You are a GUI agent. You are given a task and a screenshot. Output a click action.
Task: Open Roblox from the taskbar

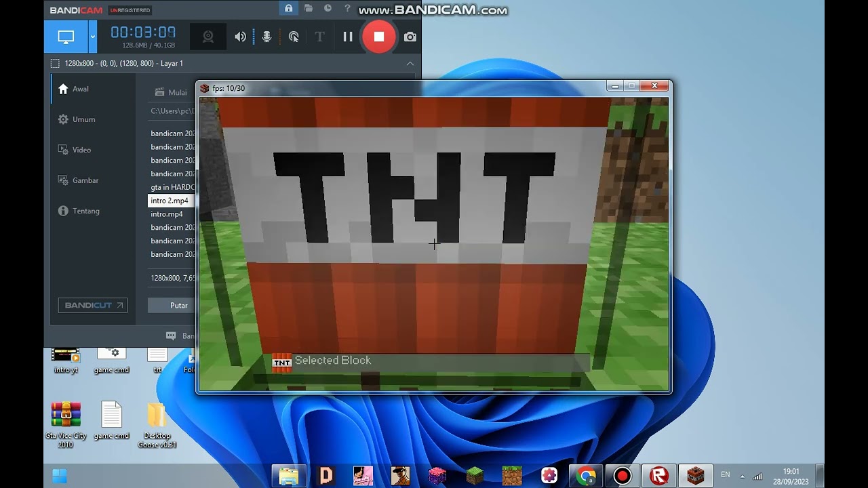click(659, 476)
